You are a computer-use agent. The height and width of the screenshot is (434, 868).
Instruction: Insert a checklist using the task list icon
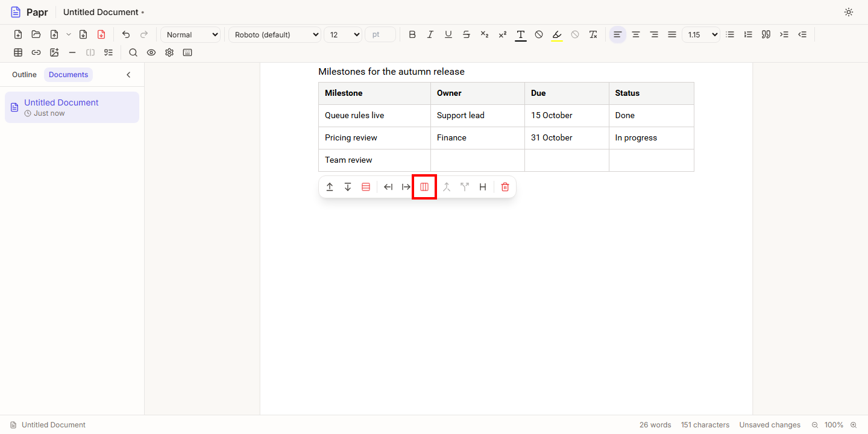pyautogui.click(x=108, y=52)
